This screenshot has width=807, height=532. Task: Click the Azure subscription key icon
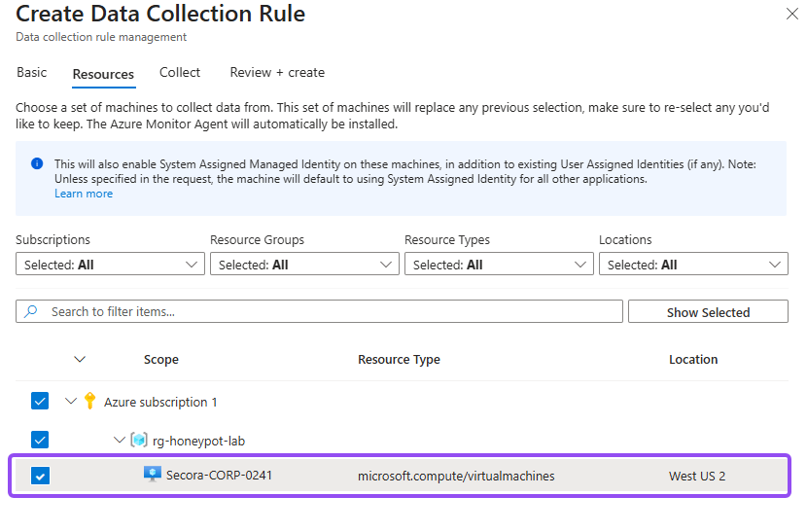[89, 401]
